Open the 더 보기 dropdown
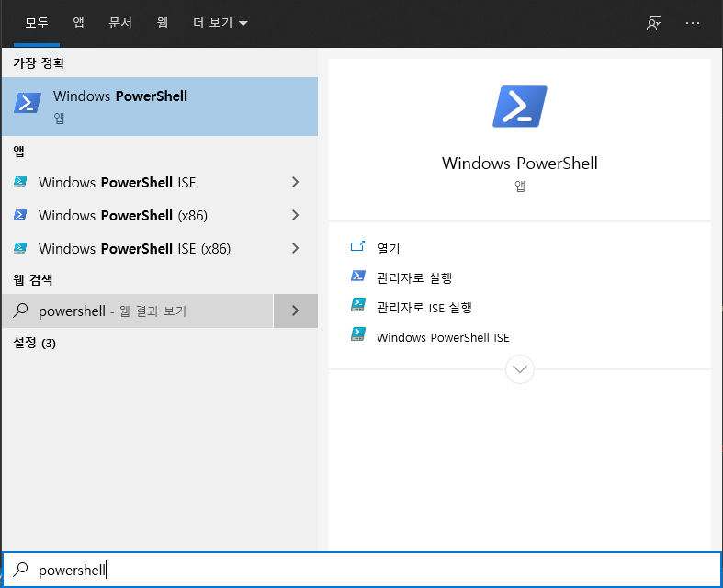This screenshot has width=723, height=588. pyautogui.click(x=220, y=23)
